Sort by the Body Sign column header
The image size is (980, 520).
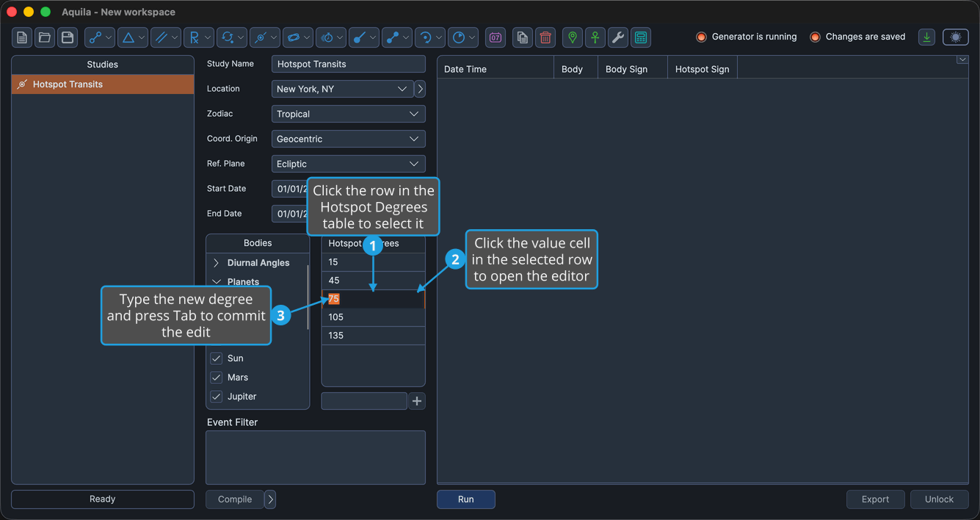point(633,69)
